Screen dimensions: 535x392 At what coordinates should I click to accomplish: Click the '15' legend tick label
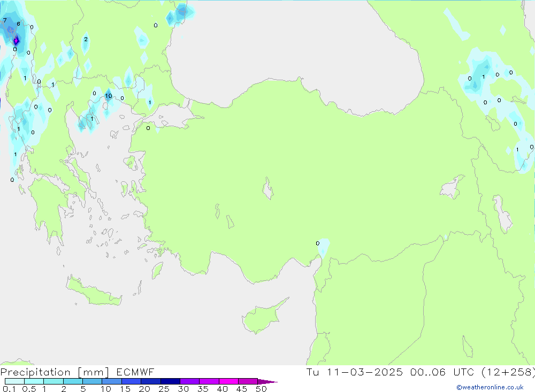click(x=125, y=389)
